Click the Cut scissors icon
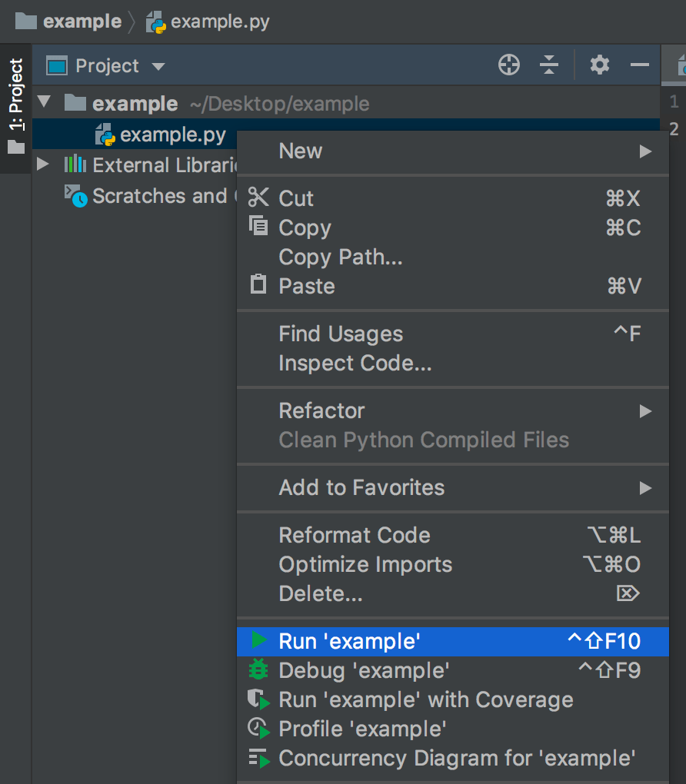 258,198
